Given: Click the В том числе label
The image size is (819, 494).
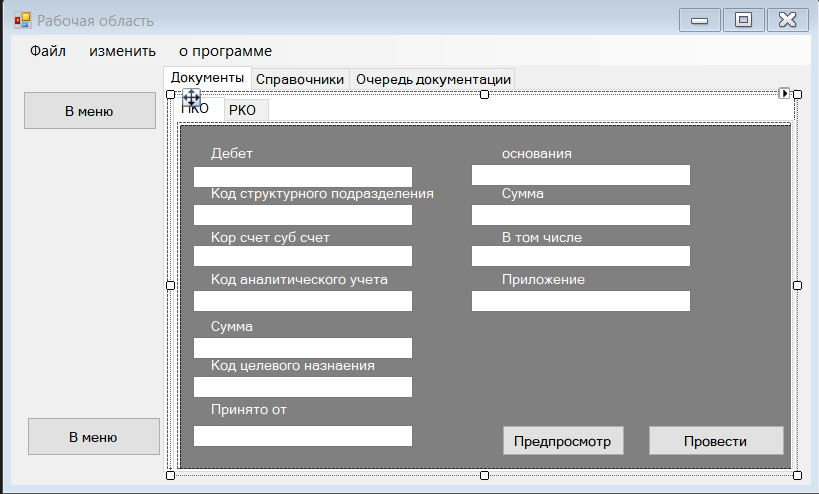Looking at the screenshot, I should point(542,238).
